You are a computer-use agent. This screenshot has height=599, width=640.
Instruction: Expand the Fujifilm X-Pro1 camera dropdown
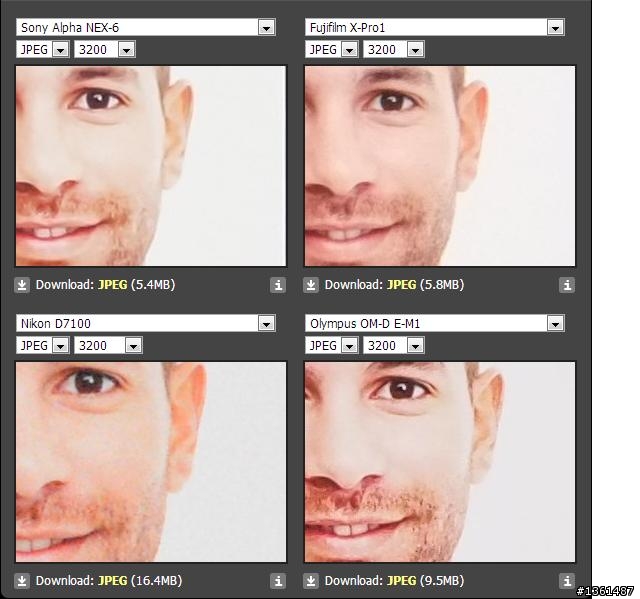click(435, 27)
